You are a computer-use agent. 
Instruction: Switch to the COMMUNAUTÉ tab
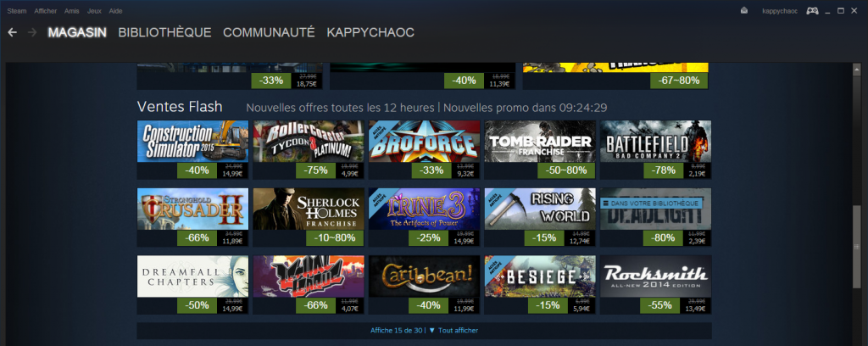(269, 33)
